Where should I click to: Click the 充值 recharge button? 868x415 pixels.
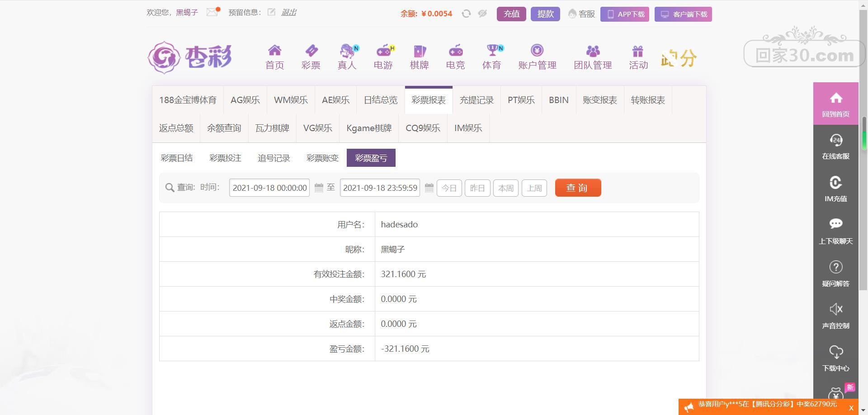(x=511, y=14)
